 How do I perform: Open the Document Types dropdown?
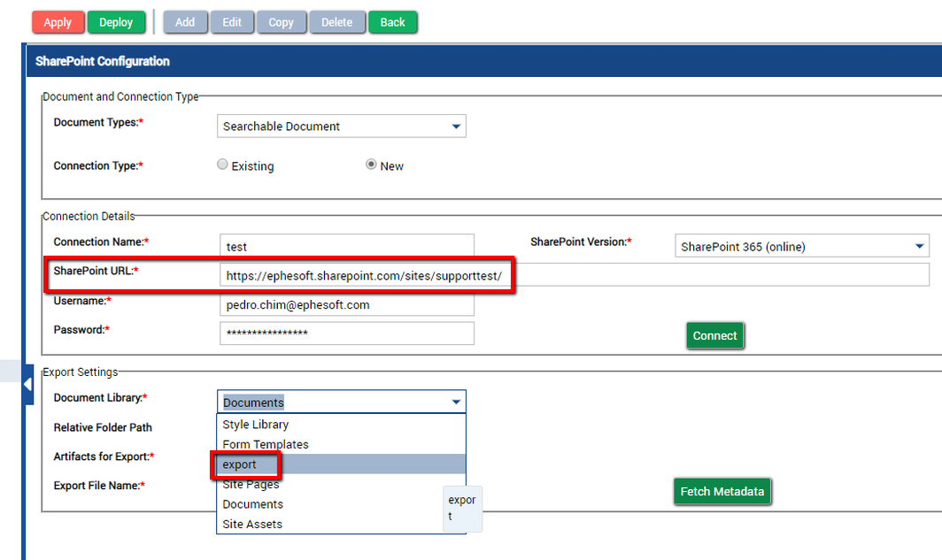pyautogui.click(x=341, y=126)
